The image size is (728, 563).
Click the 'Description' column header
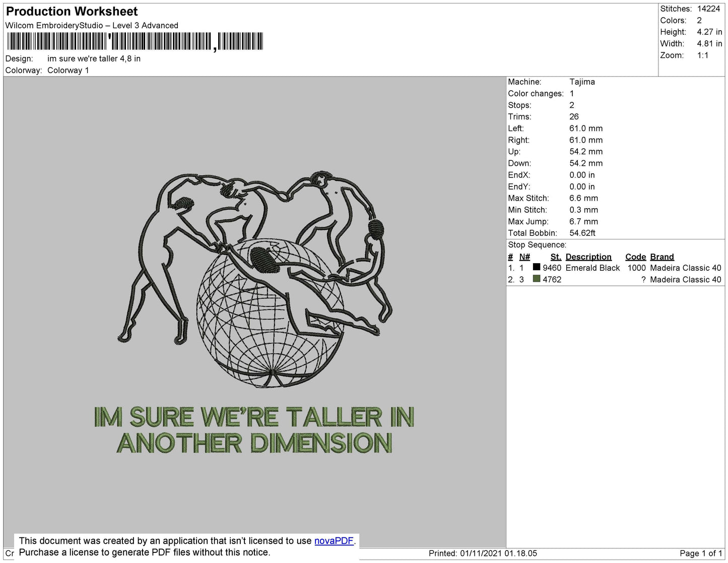pyautogui.click(x=588, y=257)
